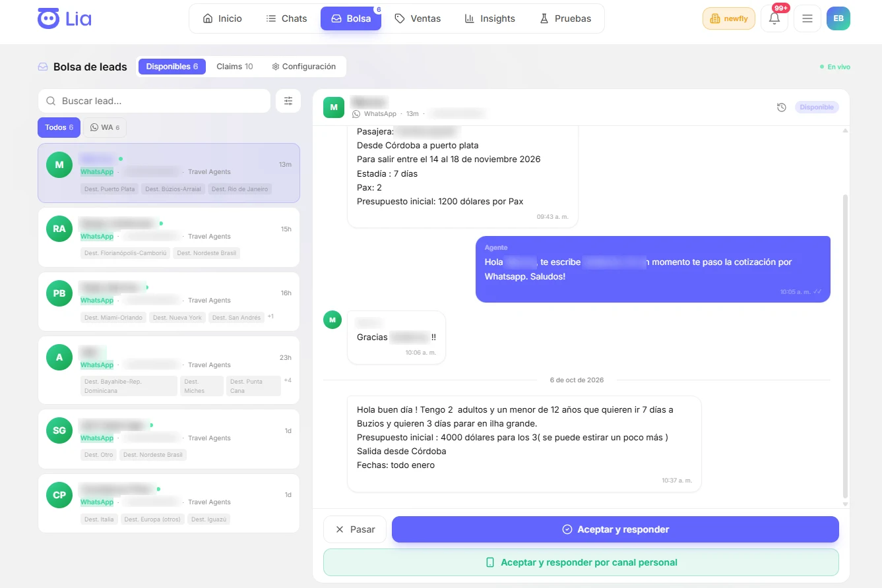Viewport: 882px width, 588px height.
Task: Click the RA lead avatar
Action: 59,229
